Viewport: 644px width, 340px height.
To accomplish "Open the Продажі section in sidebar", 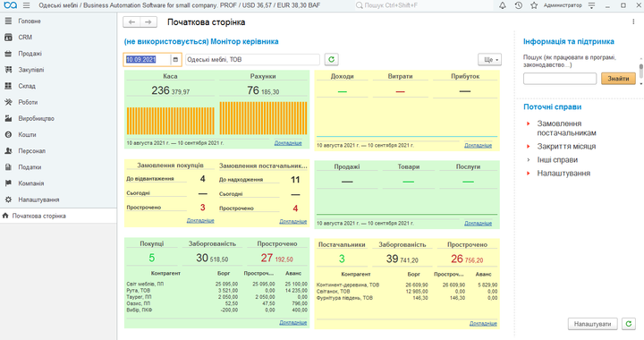I will point(30,54).
